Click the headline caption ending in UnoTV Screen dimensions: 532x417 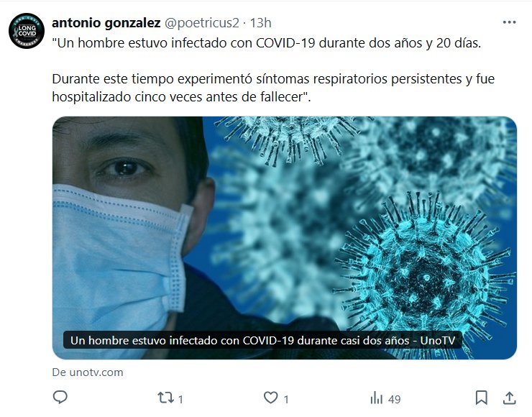[263, 340]
